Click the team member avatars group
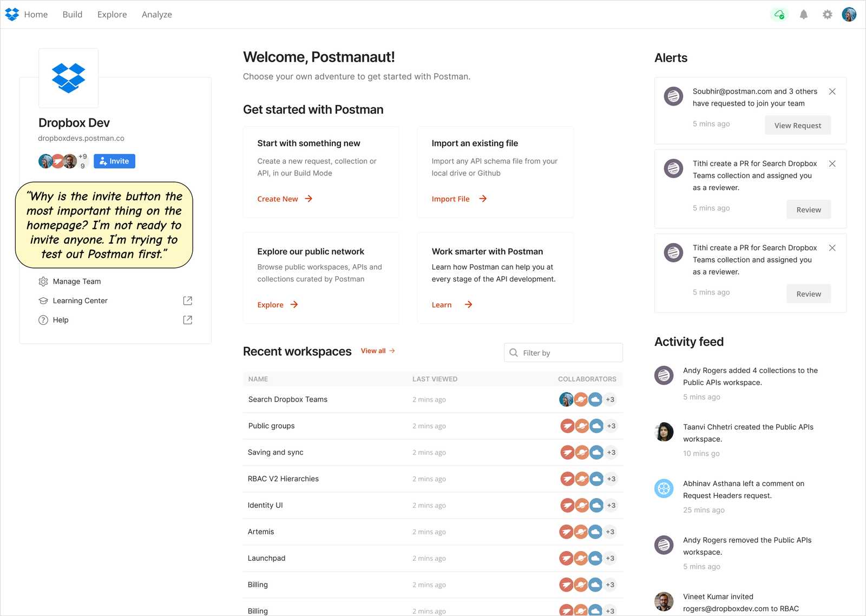 pyautogui.click(x=57, y=161)
